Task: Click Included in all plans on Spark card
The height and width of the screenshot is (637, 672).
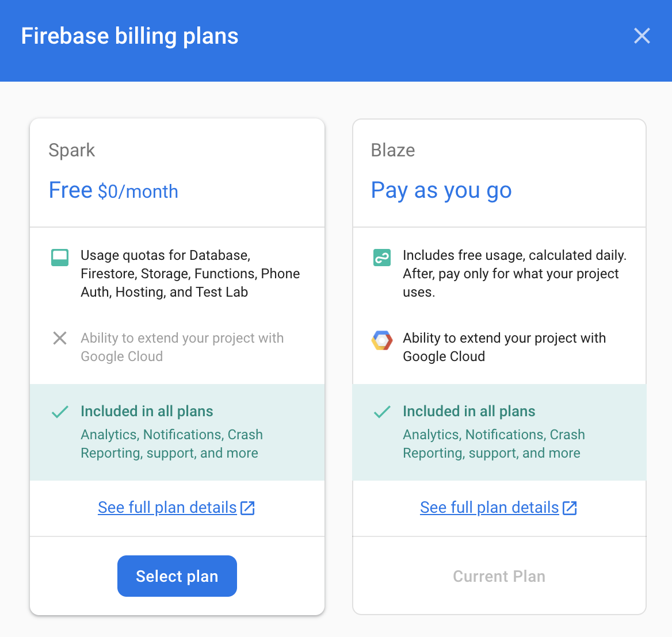Action: (x=147, y=411)
